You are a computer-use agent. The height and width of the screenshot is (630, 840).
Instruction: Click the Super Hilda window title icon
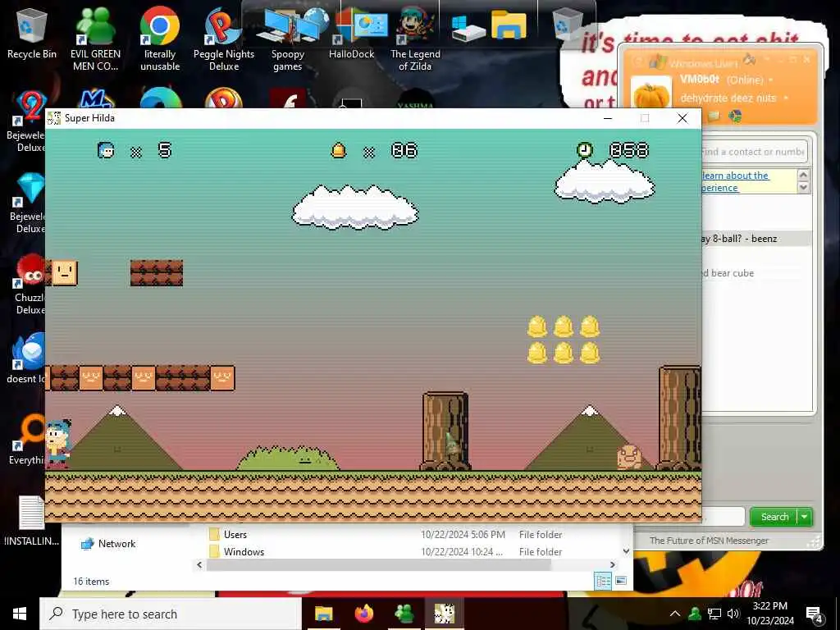54,118
